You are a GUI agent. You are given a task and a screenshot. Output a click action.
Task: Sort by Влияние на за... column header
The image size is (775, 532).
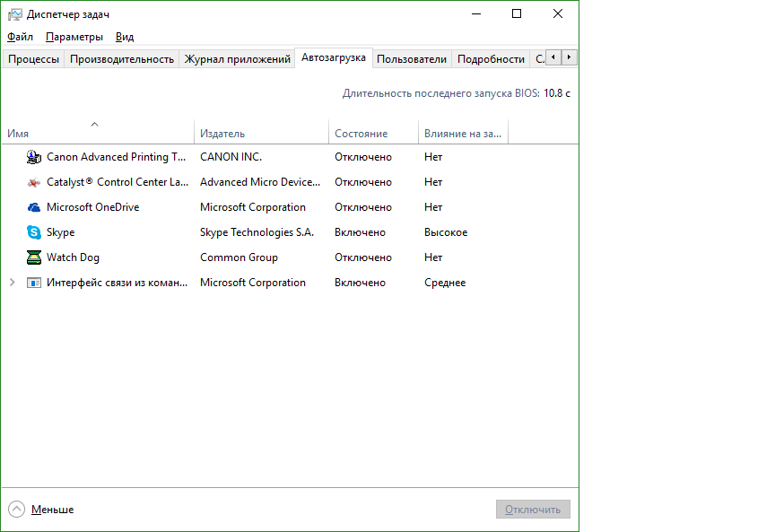(x=463, y=134)
